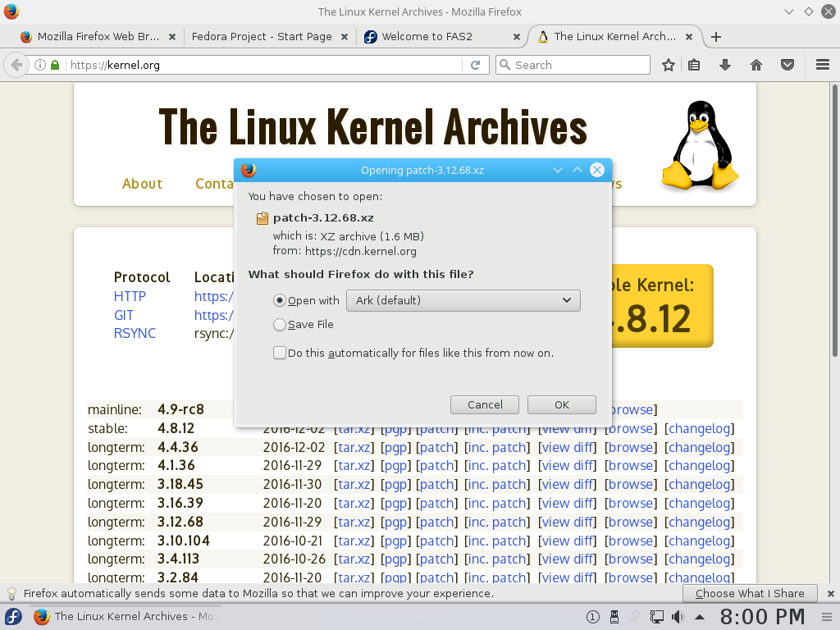Click the Tux penguin logo
Screen dimensions: 840x630
click(701, 145)
